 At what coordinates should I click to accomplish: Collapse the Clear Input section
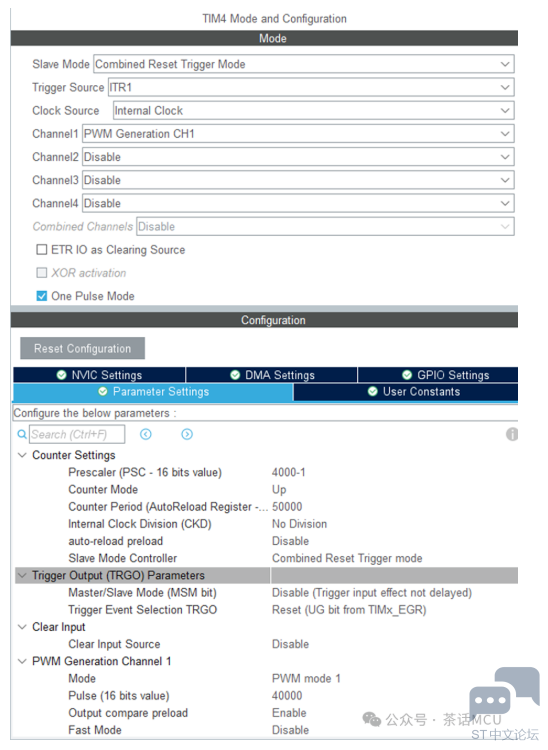coord(22,627)
